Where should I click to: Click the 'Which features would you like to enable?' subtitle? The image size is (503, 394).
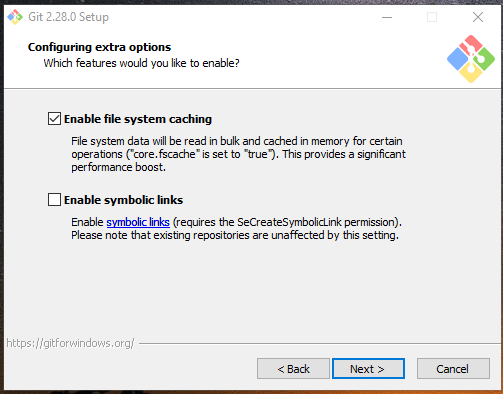[141, 63]
